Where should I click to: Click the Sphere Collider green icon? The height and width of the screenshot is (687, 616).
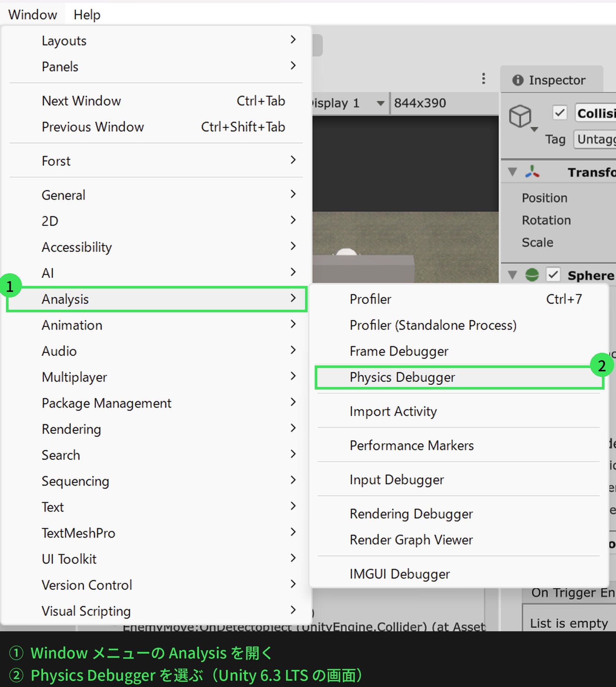532,275
